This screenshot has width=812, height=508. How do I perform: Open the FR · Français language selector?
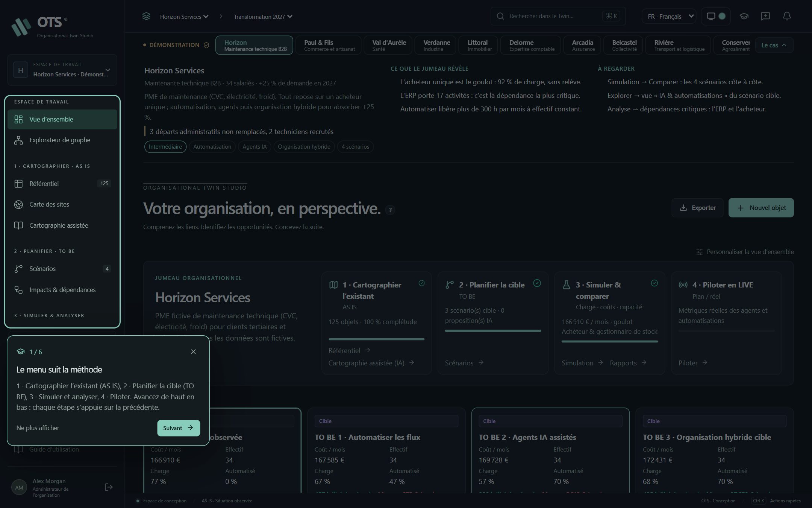click(x=669, y=16)
